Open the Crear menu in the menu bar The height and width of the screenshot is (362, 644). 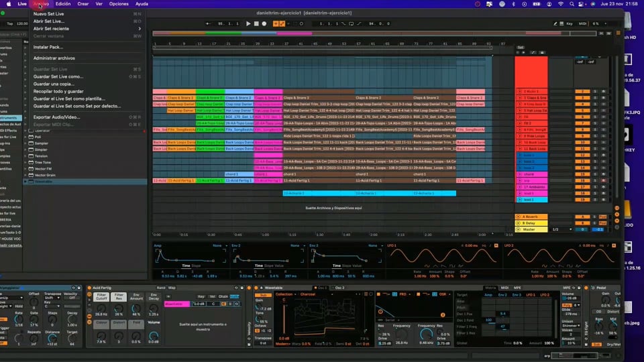pyautogui.click(x=83, y=4)
